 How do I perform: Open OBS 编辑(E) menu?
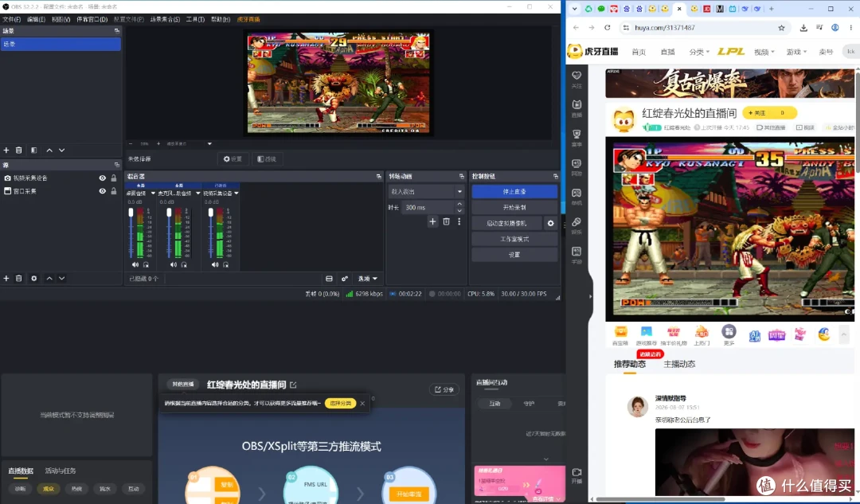36,19
